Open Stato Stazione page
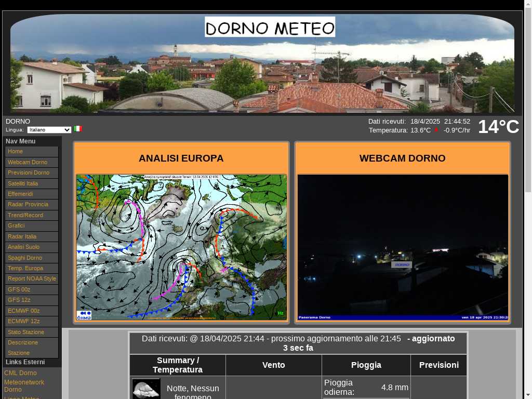Screen dimensions: 532x399 (x=32, y=332)
